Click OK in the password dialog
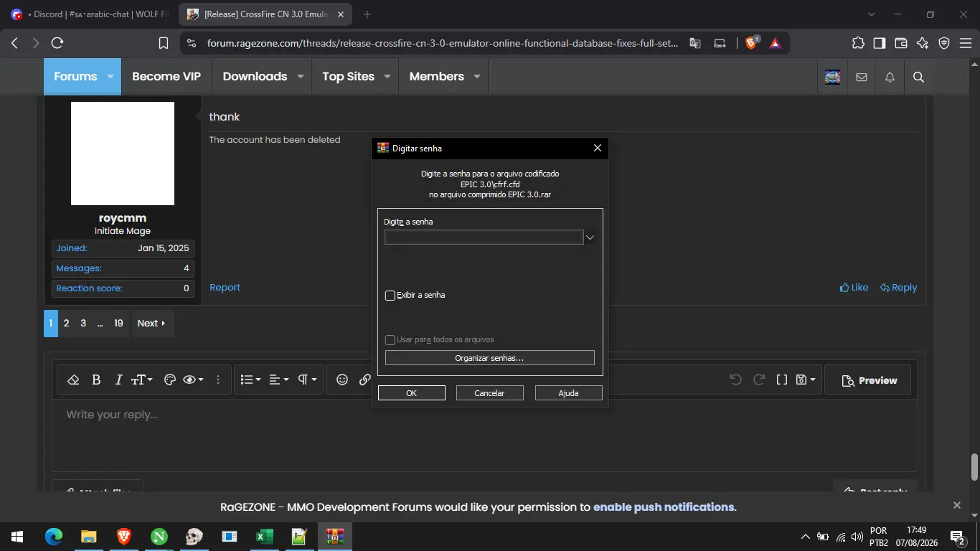Viewport: 980px width, 551px height. coord(412,393)
